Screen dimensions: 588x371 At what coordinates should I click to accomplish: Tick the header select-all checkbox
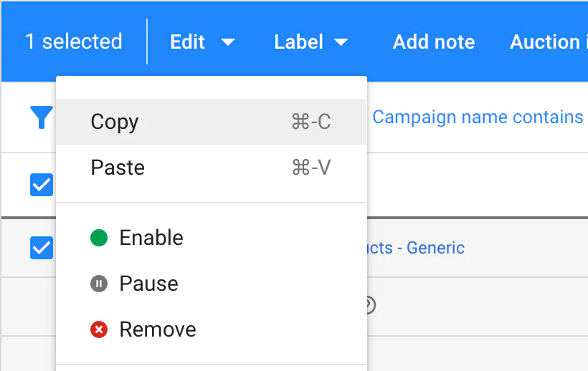click(x=41, y=185)
